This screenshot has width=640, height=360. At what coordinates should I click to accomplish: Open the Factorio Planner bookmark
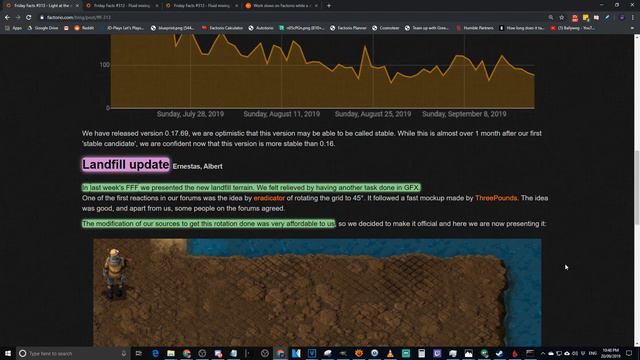point(348,28)
